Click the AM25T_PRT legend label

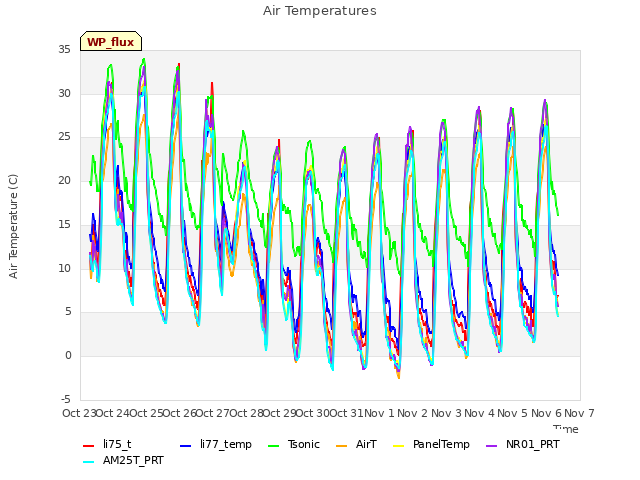coord(133,460)
